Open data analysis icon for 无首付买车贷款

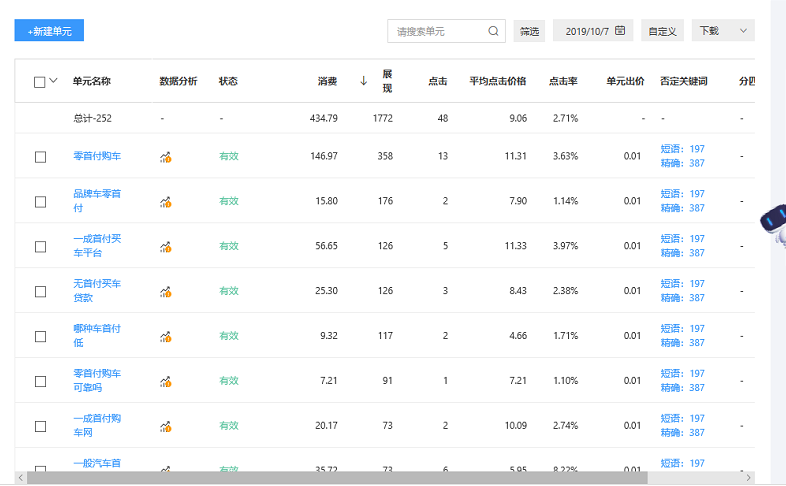(x=166, y=292)
